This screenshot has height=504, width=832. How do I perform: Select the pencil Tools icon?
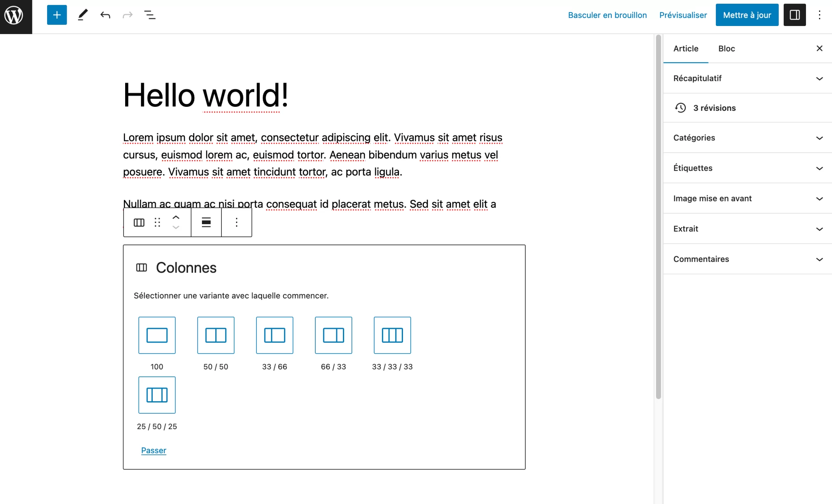coord(82,15)
